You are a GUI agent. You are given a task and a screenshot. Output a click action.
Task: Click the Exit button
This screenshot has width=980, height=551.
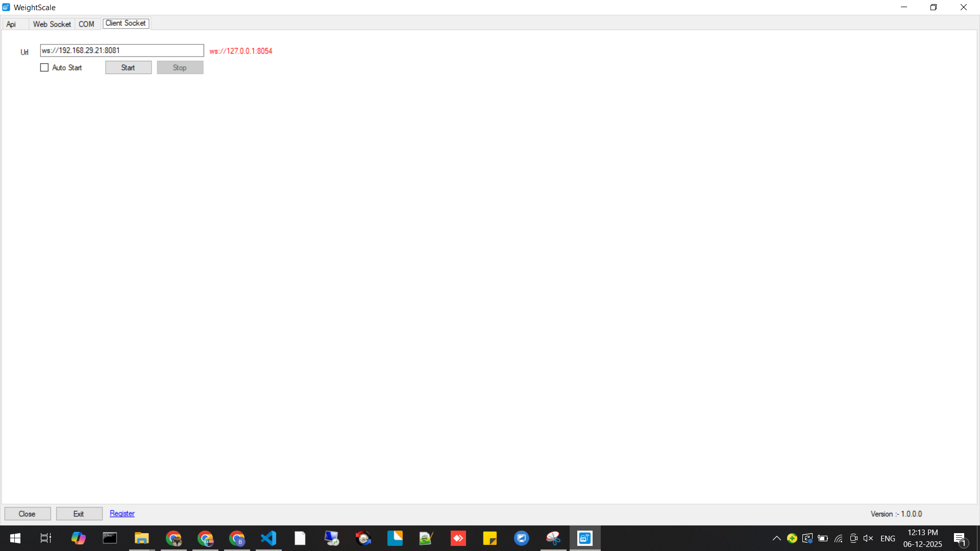(x=79, y=514)
